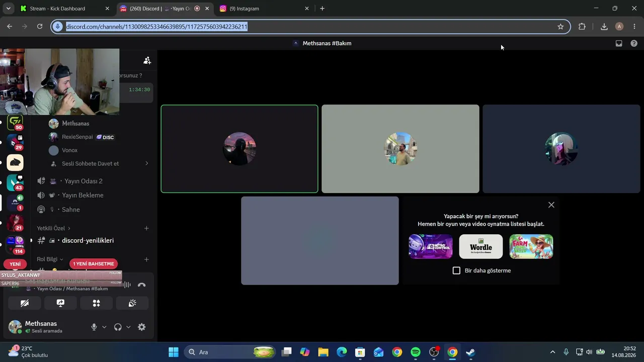Screen dimensions: 644x362
Task: Open microphone input options arrow
Action: (x=104, y=327)
